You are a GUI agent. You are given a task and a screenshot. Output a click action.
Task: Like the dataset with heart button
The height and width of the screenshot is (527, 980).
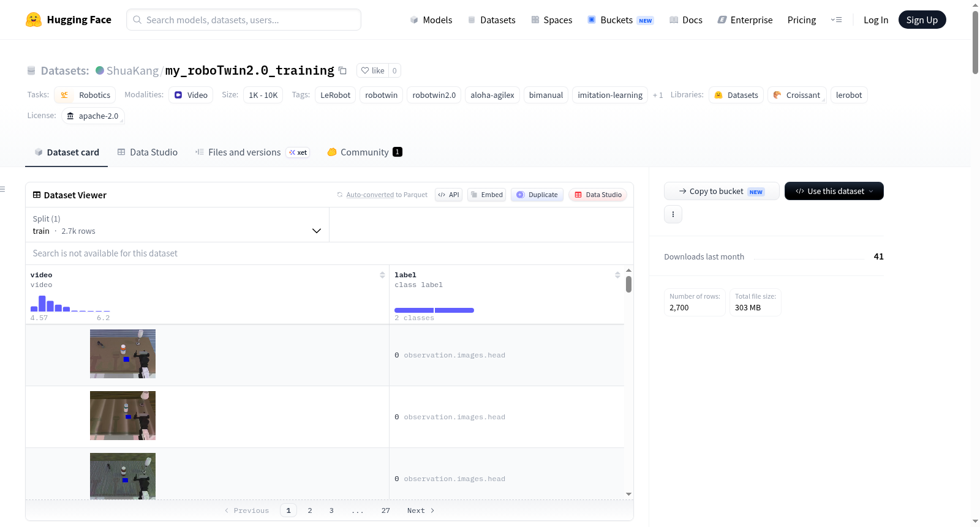(372, 70)
